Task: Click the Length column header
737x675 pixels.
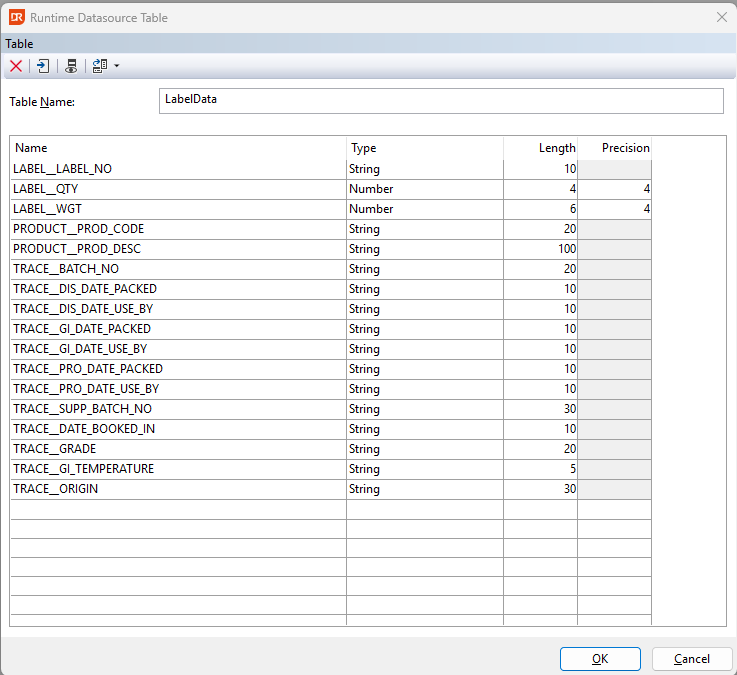Action: coord(540,148)
